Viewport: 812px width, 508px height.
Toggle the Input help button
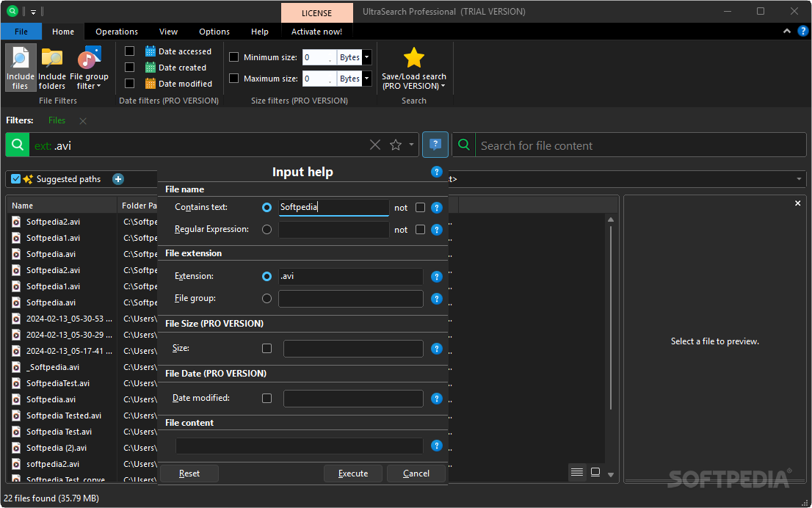pyautogui.click(x=435, y=145)
